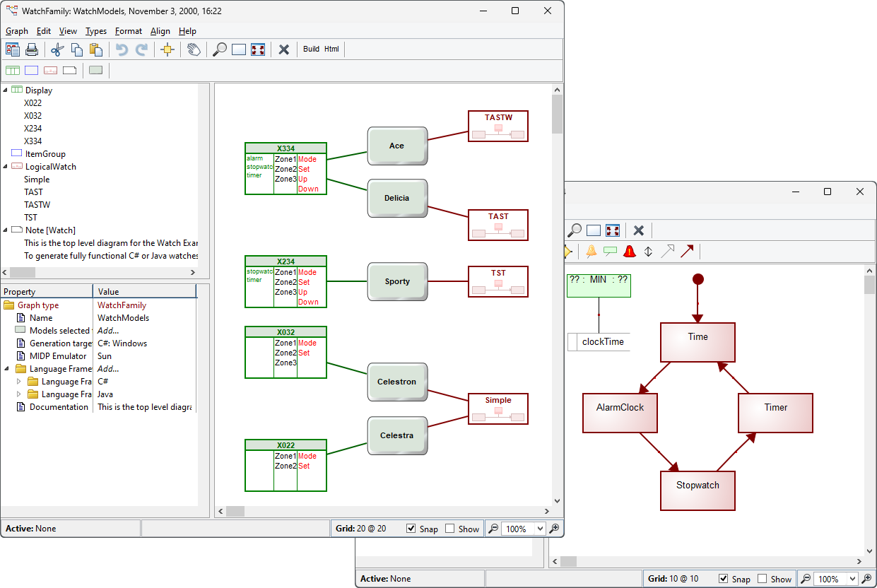The image size is (877, 588).
Task: Pick the dark red arrow relationship tool
Action: coord(686,251)
